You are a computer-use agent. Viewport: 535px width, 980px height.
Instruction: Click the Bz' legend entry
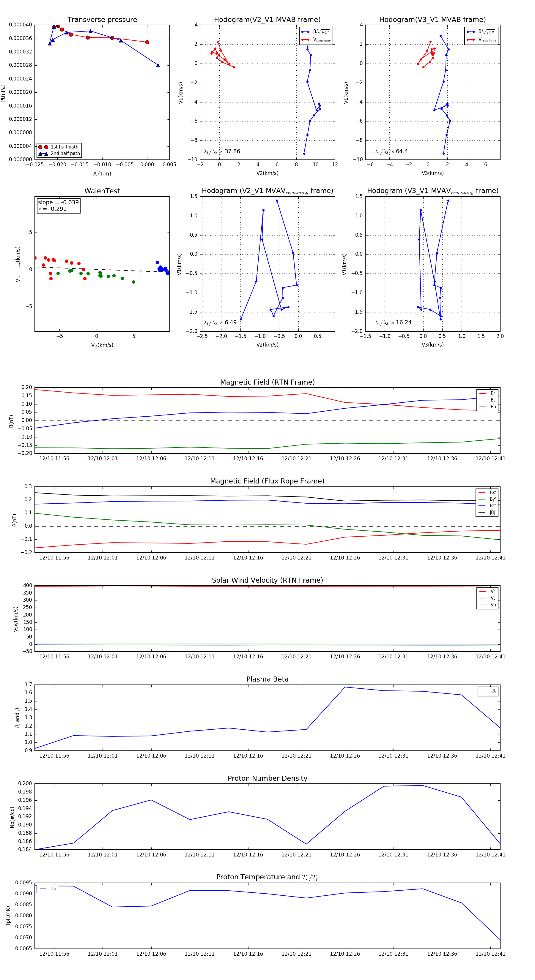point(487,506)
